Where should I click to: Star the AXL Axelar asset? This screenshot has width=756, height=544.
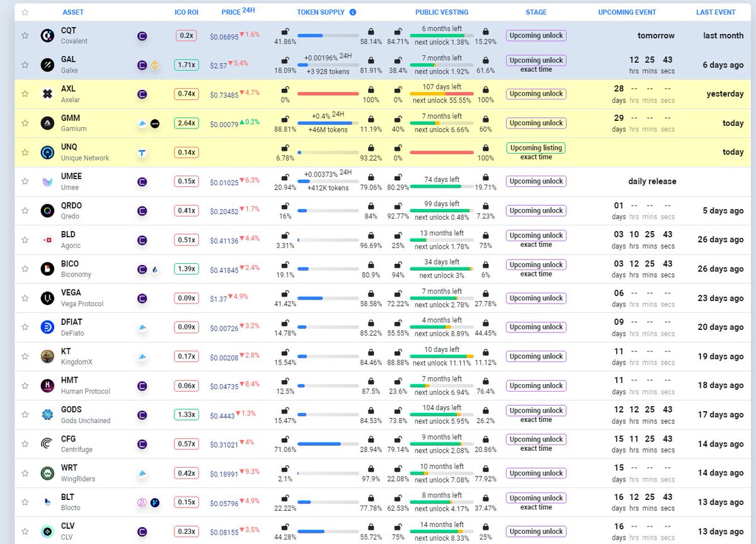coord(25,94)
